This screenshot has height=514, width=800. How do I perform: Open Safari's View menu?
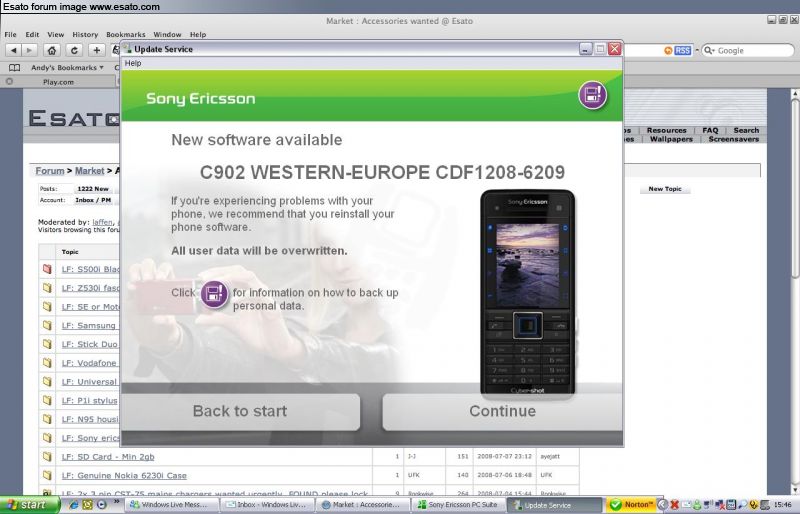[x=56, y=34]
